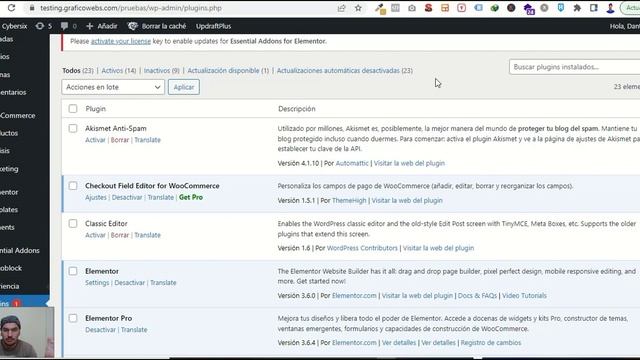640x360 pixels.
Task: Click the Borrar la caché icon
Action: click(x=133, y=26)
